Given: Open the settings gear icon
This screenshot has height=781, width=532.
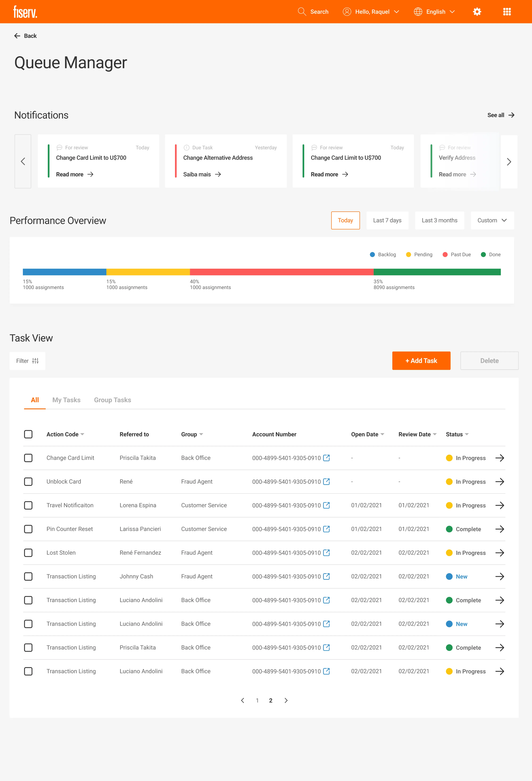Looking at the screenshot, I should coord(477,12).
